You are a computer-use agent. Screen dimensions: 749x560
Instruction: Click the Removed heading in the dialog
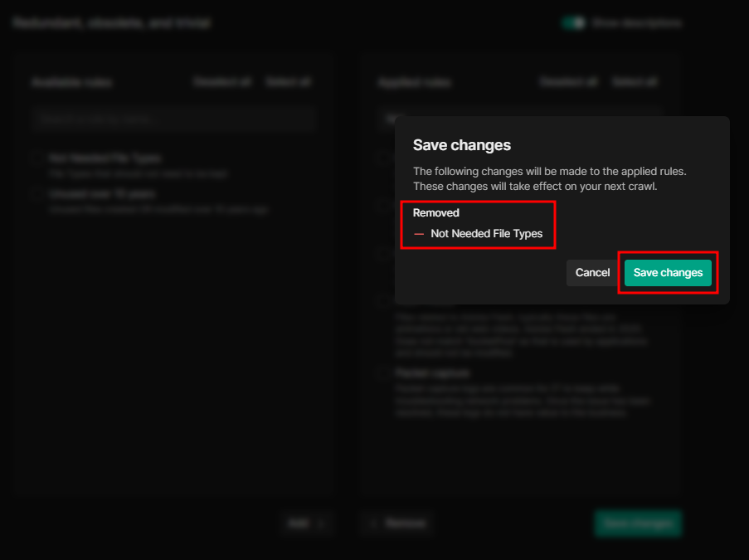tap(435, 213)
